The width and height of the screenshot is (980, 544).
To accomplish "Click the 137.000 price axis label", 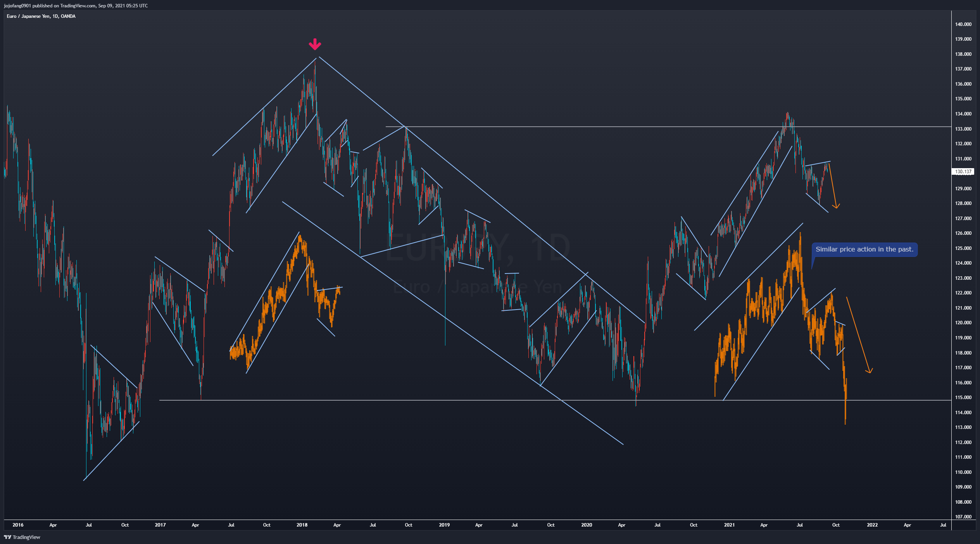I will click(x=963, y=69).
